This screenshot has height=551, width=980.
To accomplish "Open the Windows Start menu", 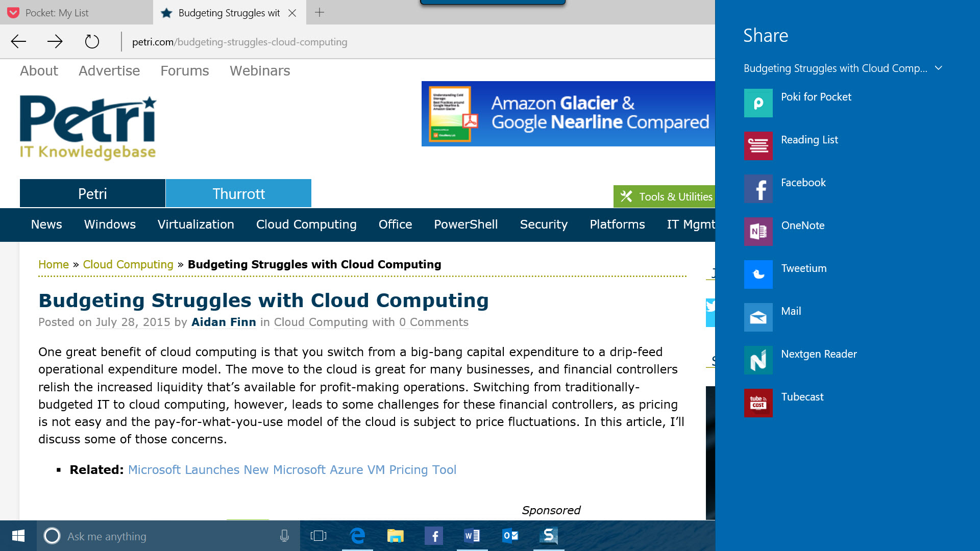I will tap(18, 536).
